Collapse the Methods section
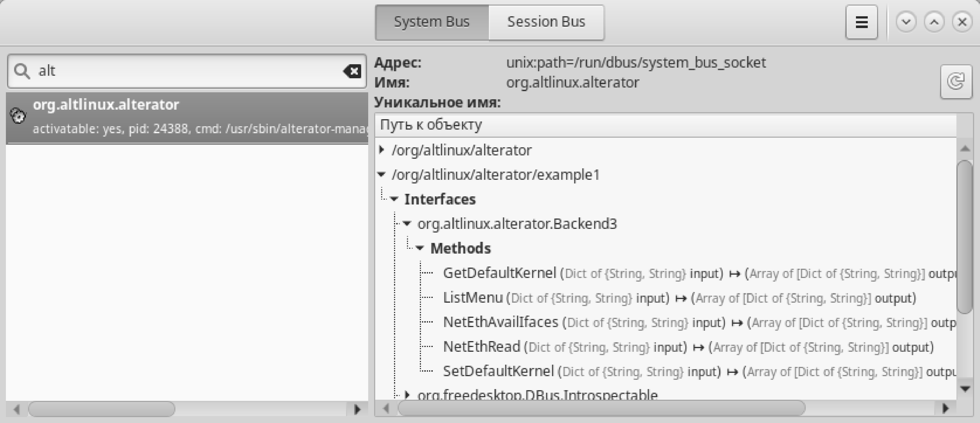Image resolution: width=980 pixels, height=423 pixels. coord(420,248)
